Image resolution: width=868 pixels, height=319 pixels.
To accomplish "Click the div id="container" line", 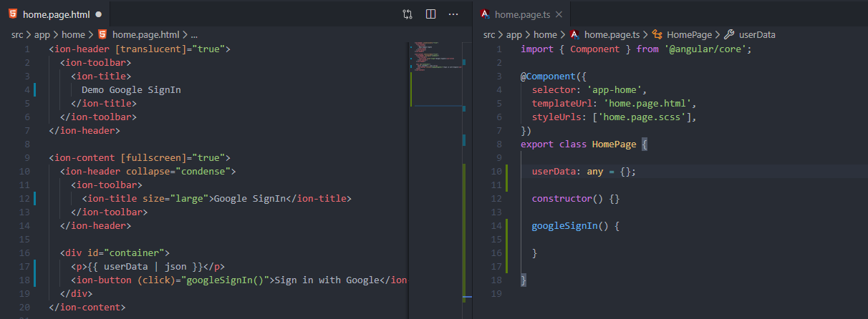I will click(115, 253).
